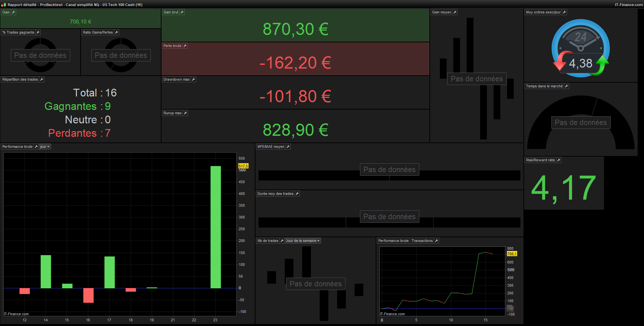Click the Moy ordres exec/jour gauge

[581, 48]
